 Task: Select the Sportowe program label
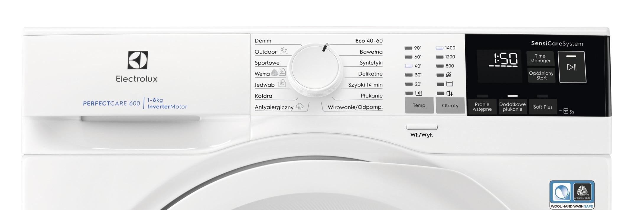(x=267, y=63)
